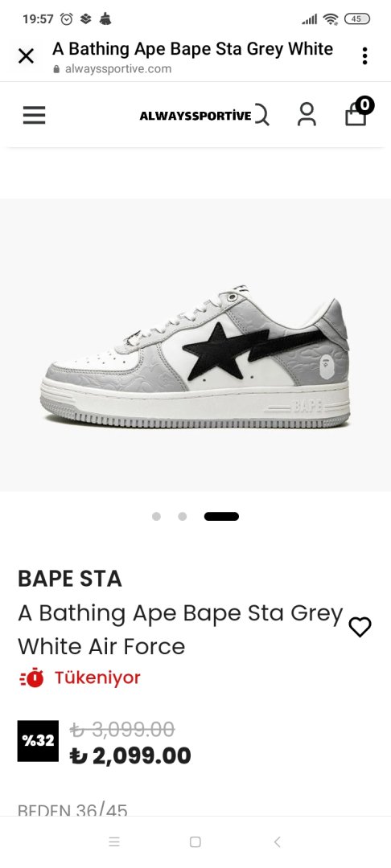Tap the alwayssportive.com URL address

coord(118,69)
